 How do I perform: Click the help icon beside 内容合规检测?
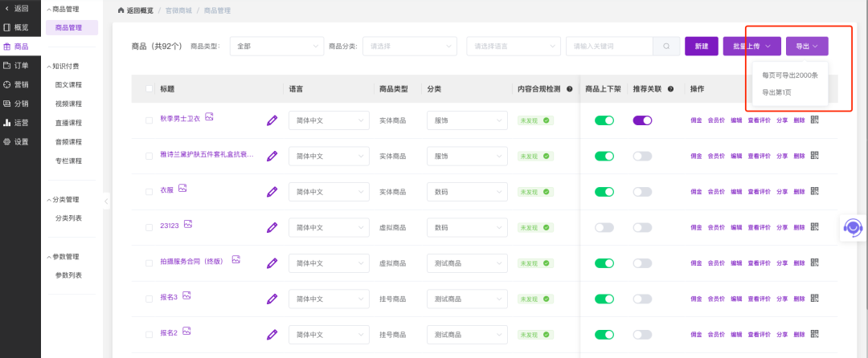pos(570,89)
